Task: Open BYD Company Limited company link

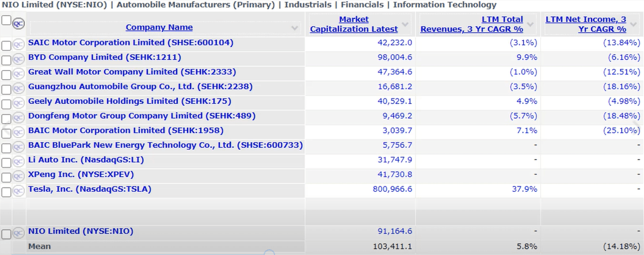Action: click(104, 57)
